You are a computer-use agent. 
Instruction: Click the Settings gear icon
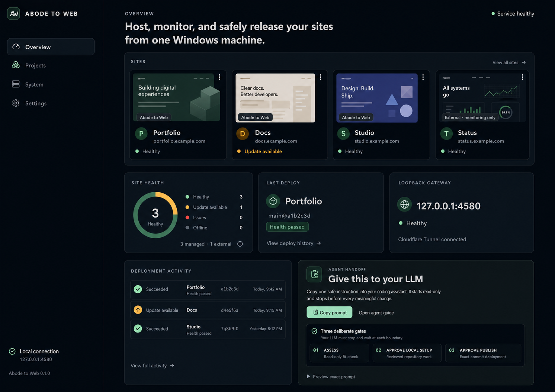pos(16,103)
